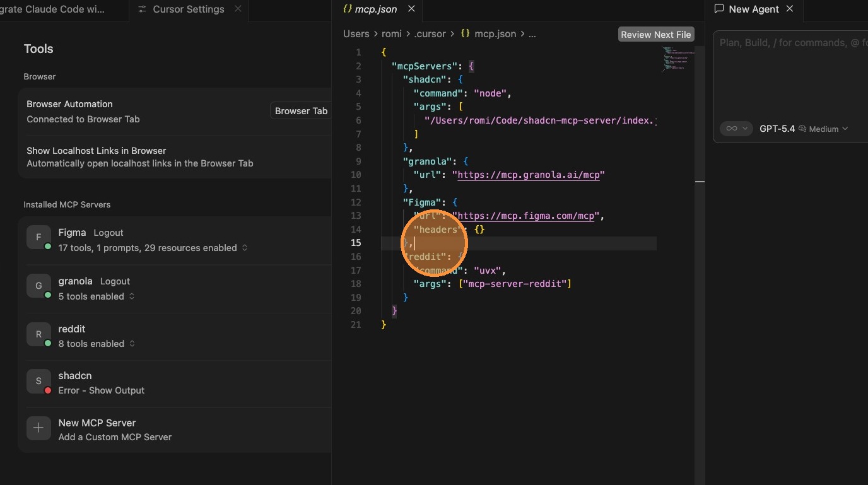The width and height of the screenshot is (868, 485).
Task: Open the mcp.granola.ai URL link
Action: tap(528, 175)
